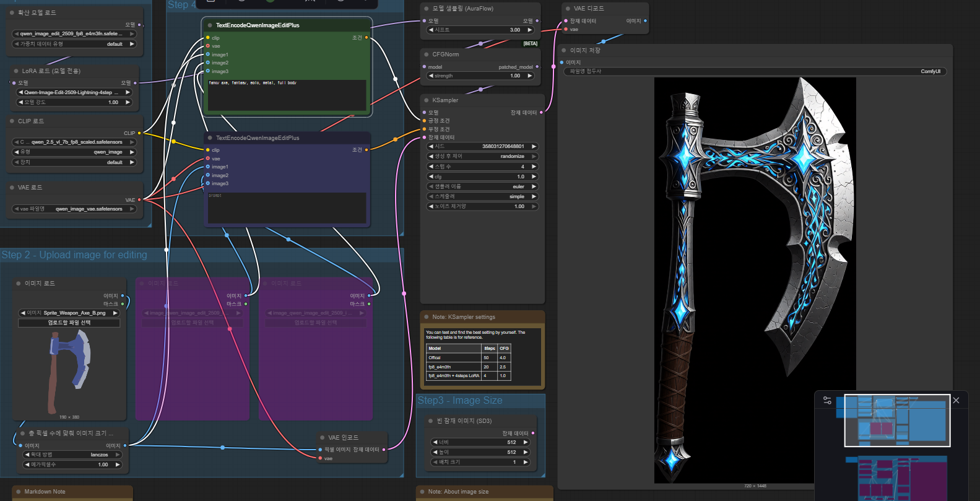Image resolution: width=980 pixels, height=501 pixels.
Task: Click the upload file button under Sprite_Weapon_Axe_B.png
Action: pos(69,323)
